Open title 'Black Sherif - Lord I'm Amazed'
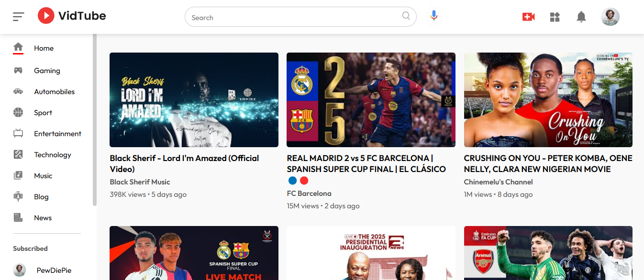 pos(184,163)
